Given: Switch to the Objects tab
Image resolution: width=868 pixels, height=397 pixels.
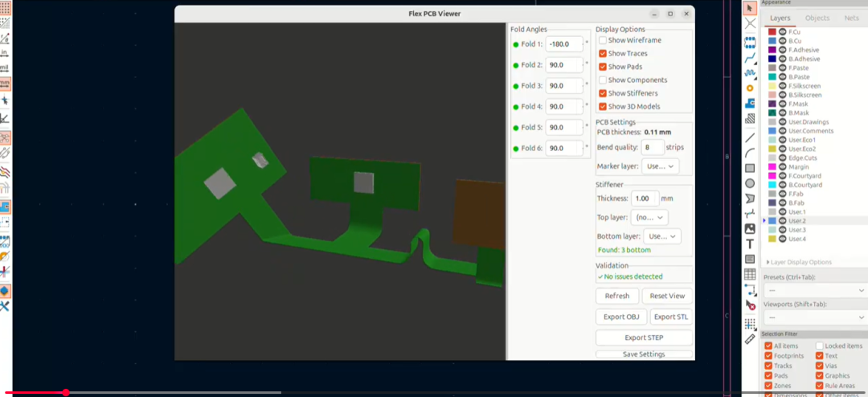Looking at the screenshot, I should coord(817,18).
